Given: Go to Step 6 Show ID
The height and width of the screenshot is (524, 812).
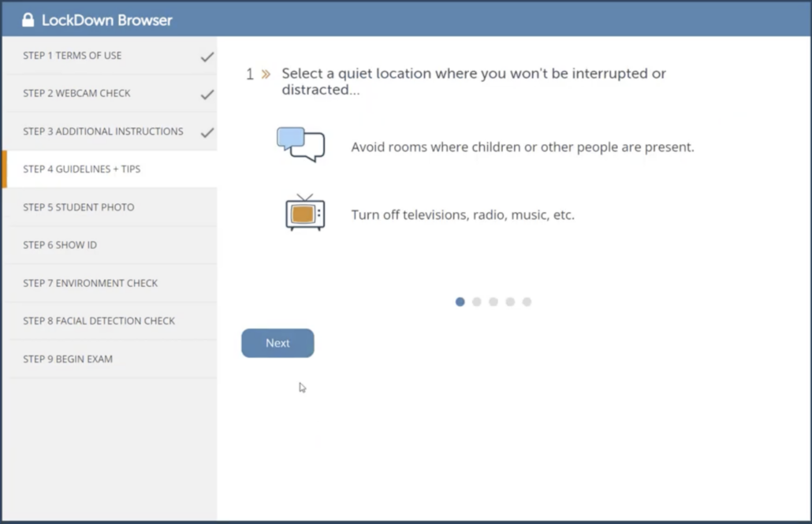Looking at the screenshot, I should coord(110,245).
